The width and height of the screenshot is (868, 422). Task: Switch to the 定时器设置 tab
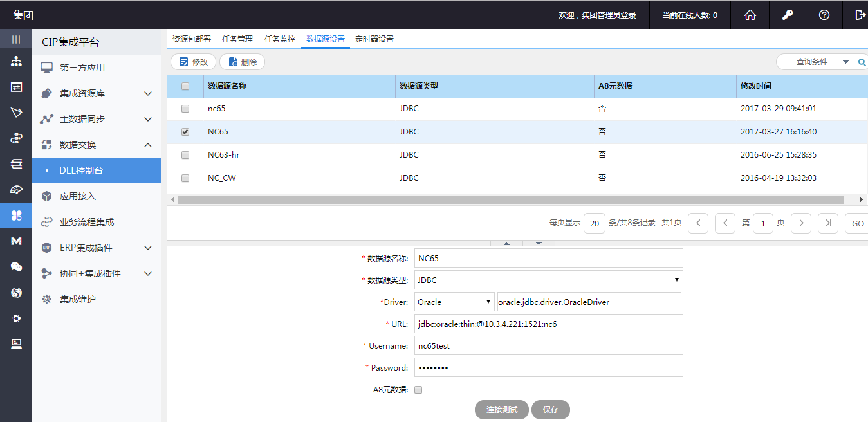point(374,39)
